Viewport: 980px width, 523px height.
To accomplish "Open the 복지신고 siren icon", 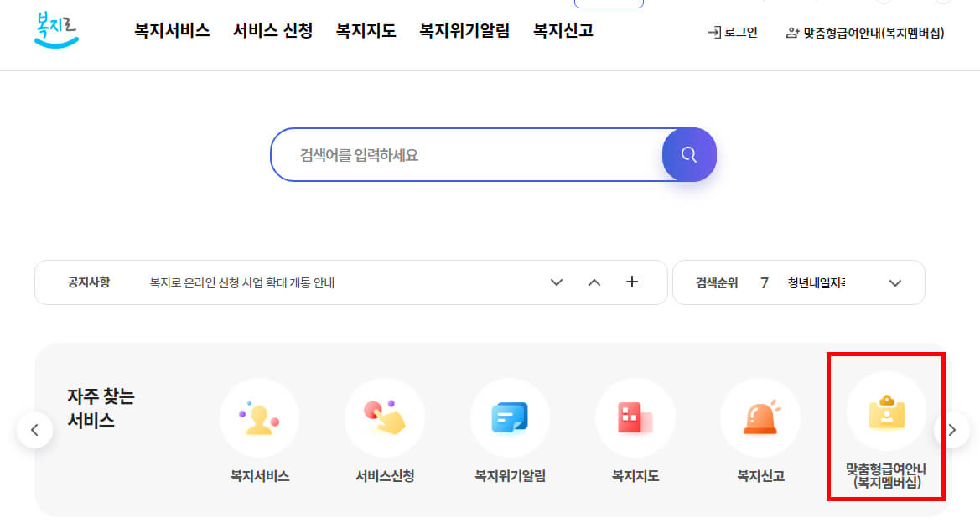I will point(760,417).
